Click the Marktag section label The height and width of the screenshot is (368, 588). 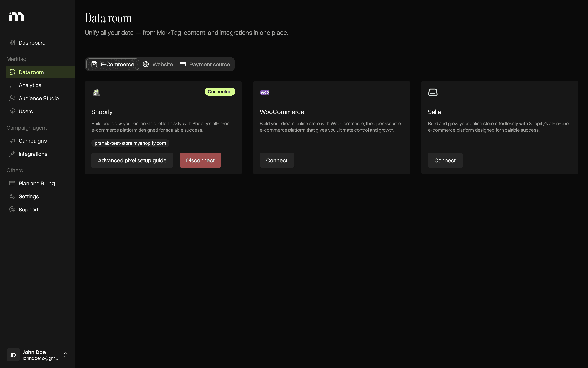point(17,59)
